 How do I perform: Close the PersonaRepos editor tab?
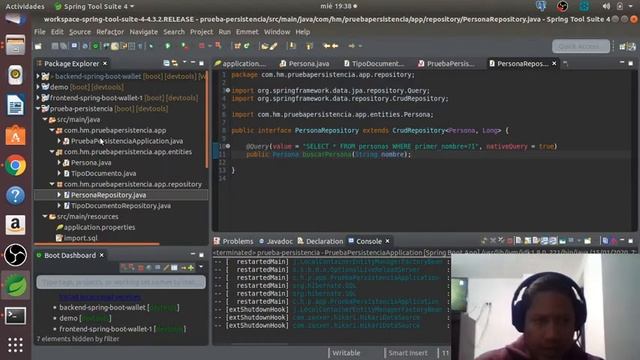[x=554, y=63]
